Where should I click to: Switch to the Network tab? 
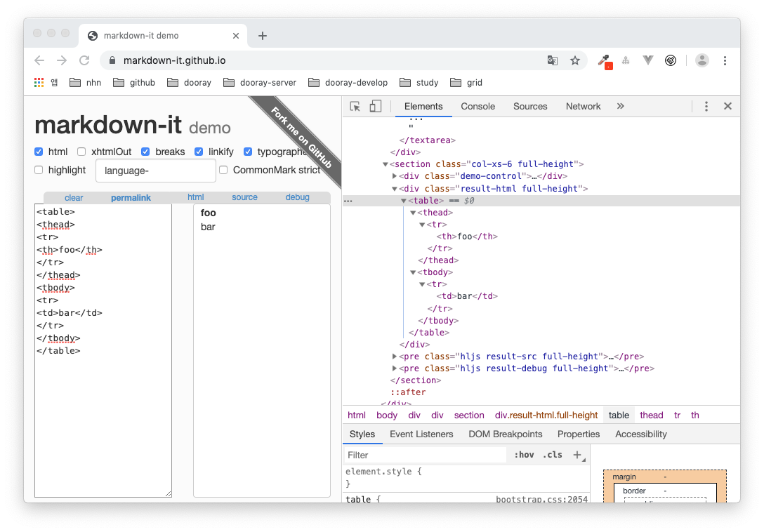click(x=584, y=106)
